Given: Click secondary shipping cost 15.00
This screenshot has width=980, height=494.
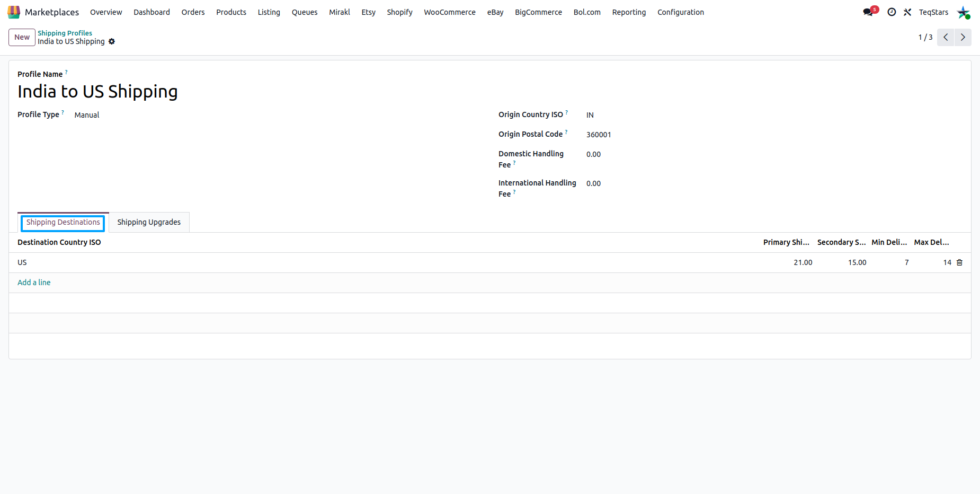Looking at the screenshot, I should pyautogui.click(x=857, y=262).
